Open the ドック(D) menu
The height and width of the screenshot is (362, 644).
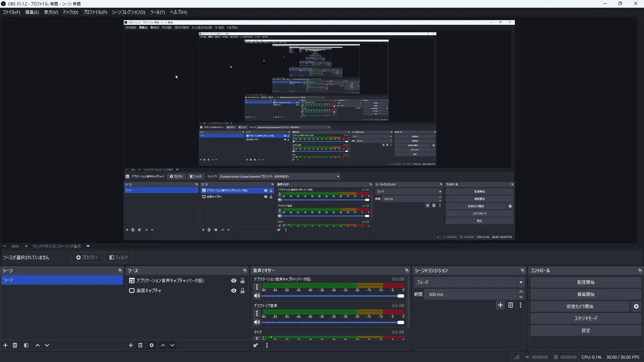[70, 12]
